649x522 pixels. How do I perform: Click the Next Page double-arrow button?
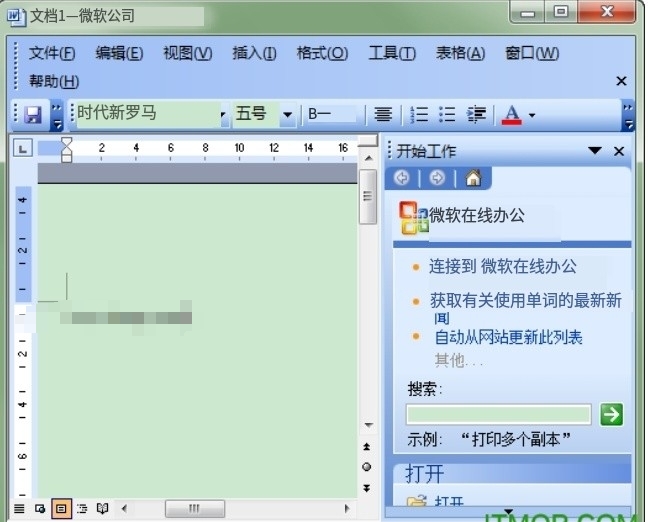(367, 488)
